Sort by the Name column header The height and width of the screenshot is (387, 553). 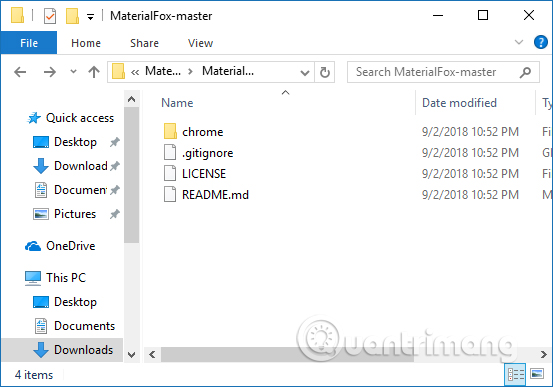click(x=177, y=103)
